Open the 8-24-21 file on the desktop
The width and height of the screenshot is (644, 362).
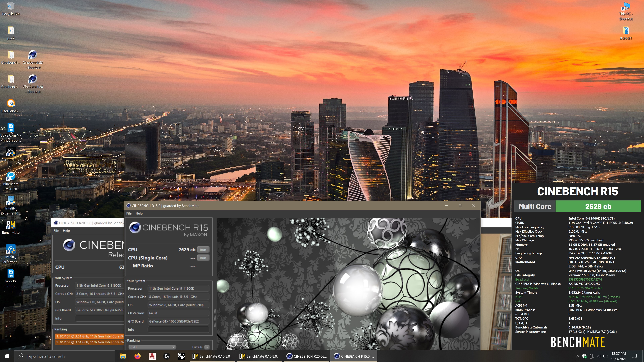[626, 33]
